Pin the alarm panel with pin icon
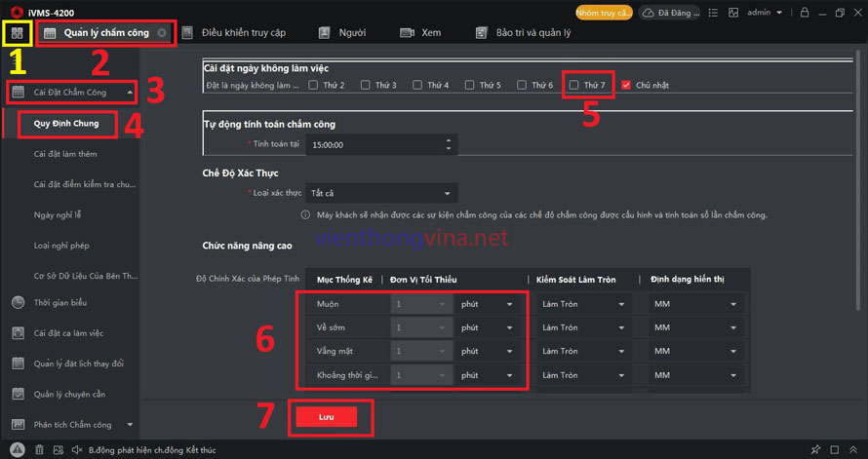Image resolution: width=868 pixels, height=459 pixels. pos(815,449)
